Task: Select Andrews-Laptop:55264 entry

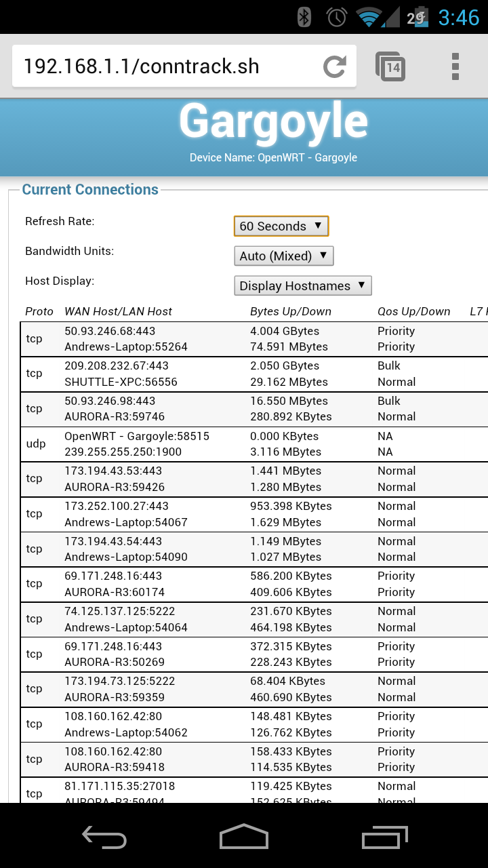Action: click(x=126, y=347)
